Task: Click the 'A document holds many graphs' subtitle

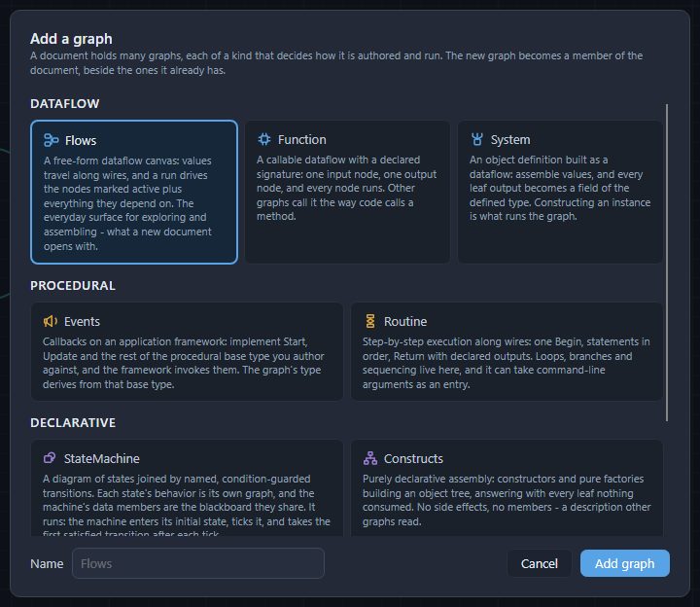Action: pos(336,63)
